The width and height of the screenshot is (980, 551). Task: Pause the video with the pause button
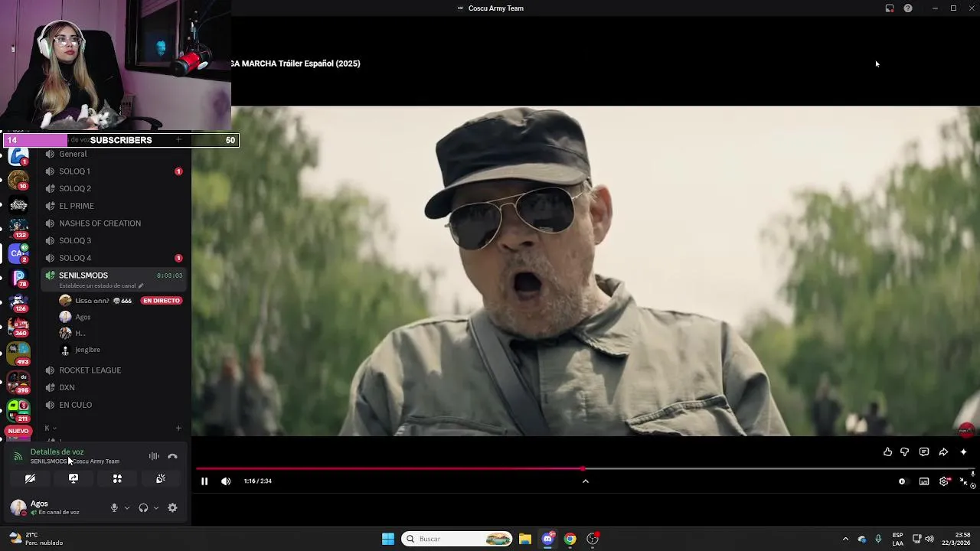pyautogui.click(x=204, y=481)
